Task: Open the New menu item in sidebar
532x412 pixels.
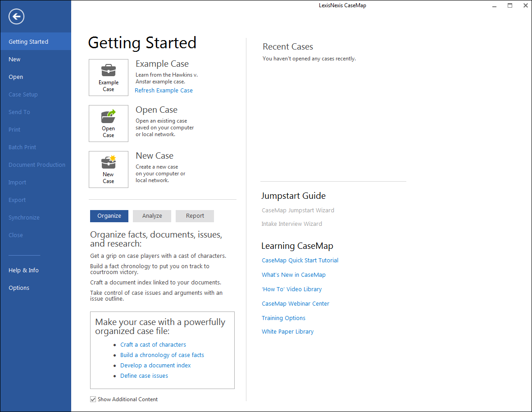Action: (14, 59)
